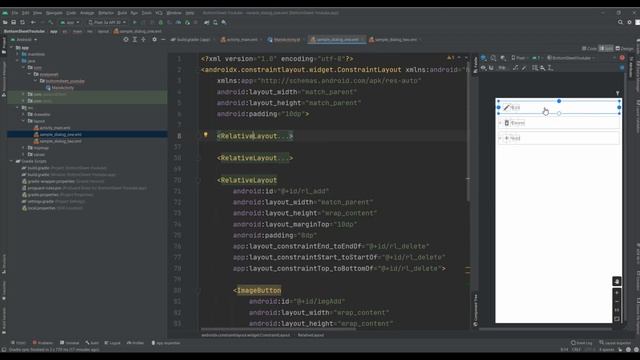Click the Back navigation arrow icon

(33, 22)
